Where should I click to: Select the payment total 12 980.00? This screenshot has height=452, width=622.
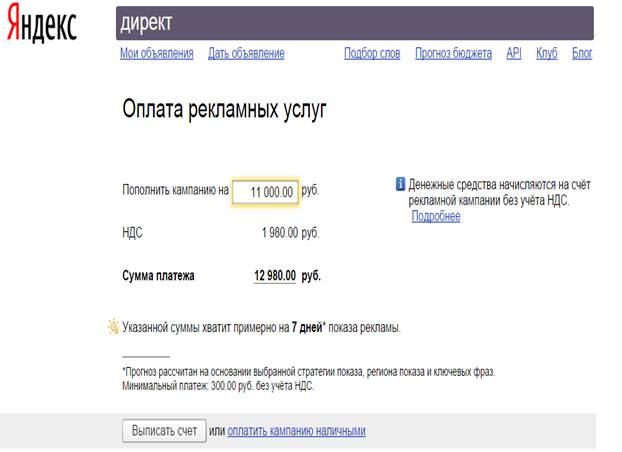click(275, 275)
